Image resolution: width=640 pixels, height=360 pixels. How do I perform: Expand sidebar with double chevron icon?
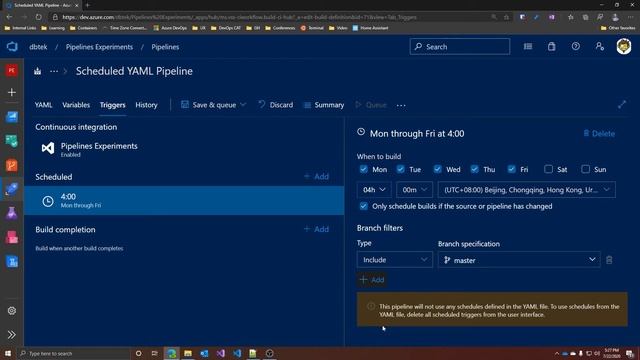pos(11,335)
